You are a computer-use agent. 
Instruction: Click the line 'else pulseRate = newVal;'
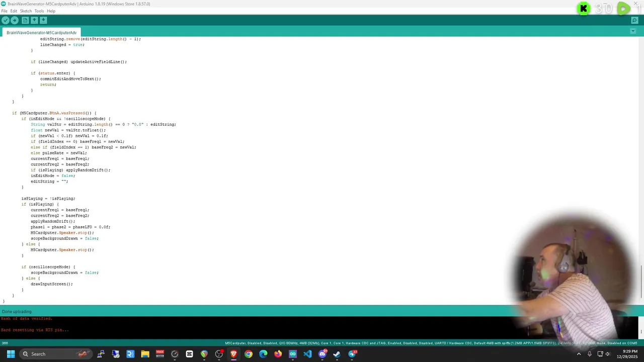59,153
